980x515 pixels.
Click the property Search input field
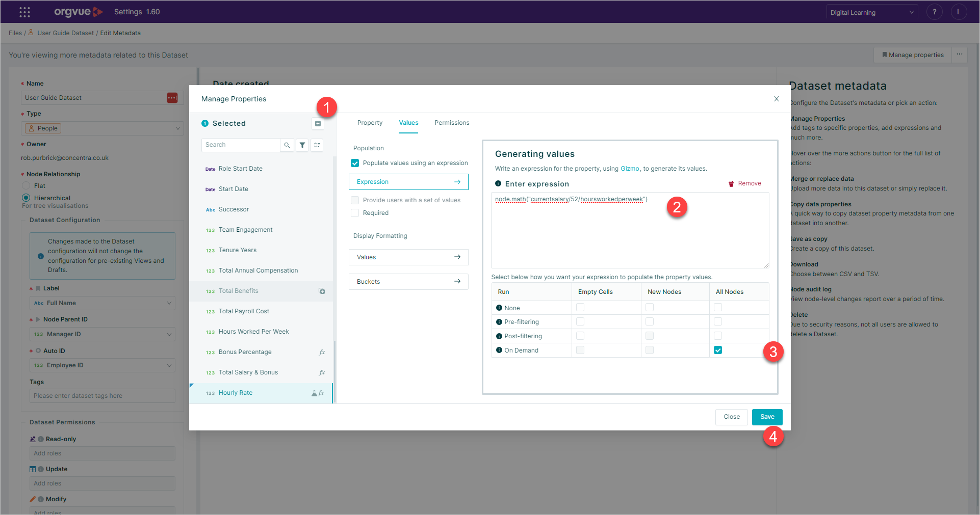pos(241,145)
